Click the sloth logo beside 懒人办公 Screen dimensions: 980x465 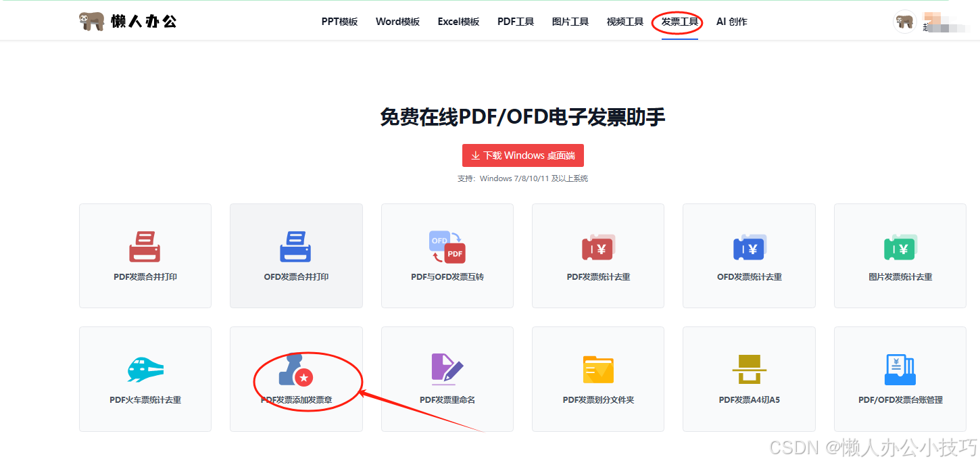[91, 21]
